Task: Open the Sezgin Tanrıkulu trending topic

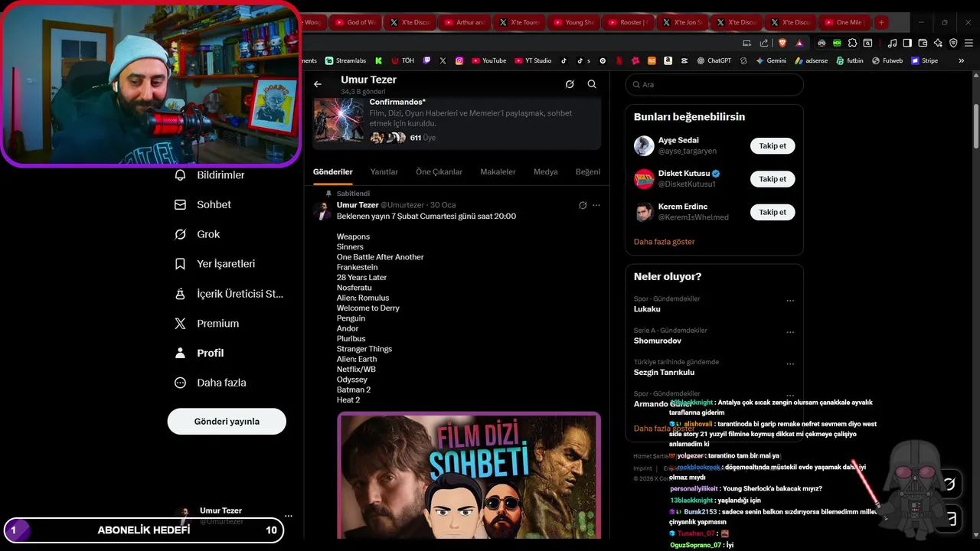Action: coord(664,373)
